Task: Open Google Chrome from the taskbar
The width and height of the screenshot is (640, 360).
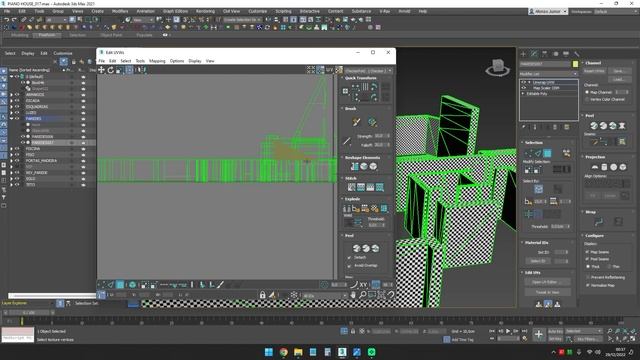Action: 283,352
